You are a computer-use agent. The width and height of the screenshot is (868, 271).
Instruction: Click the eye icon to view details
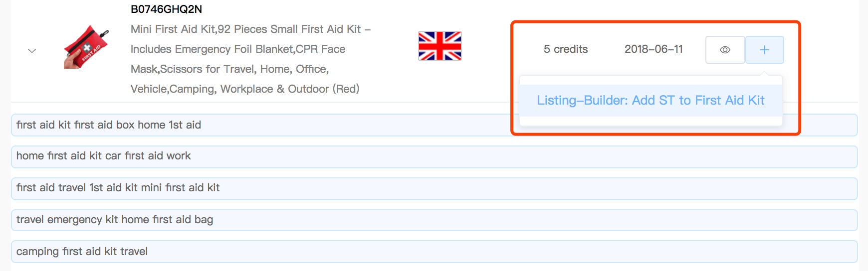725,50
